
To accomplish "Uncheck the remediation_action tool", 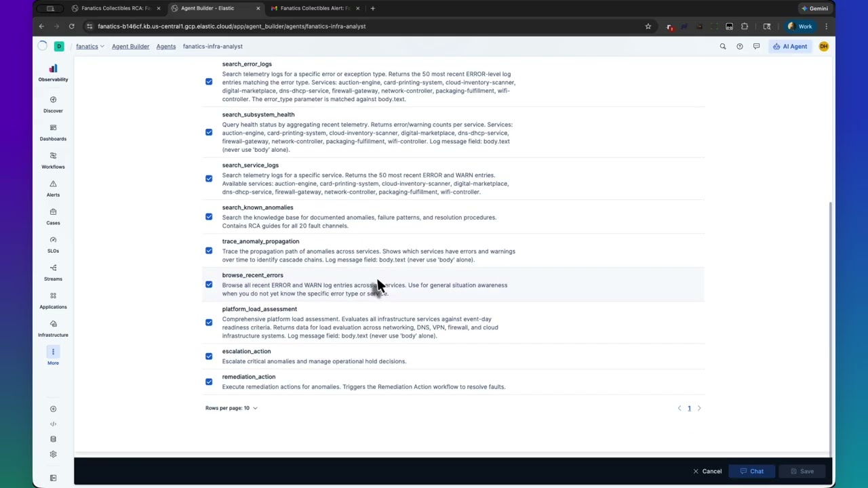I will pos(209,382).
